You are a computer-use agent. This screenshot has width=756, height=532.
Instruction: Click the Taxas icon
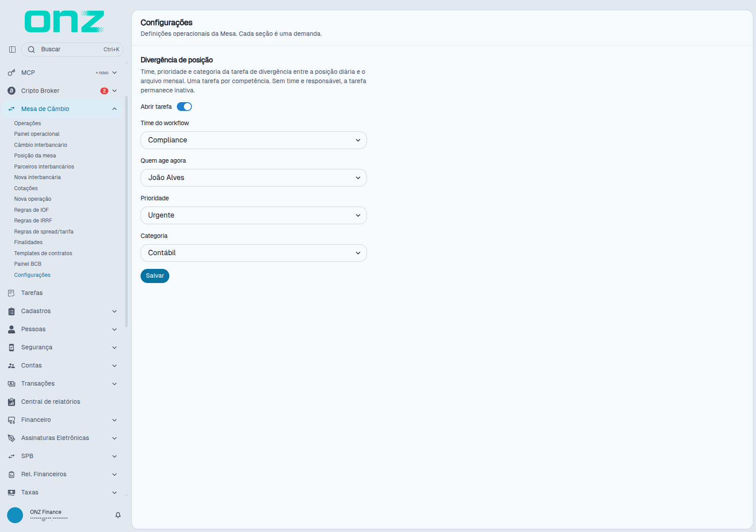(11, 493)
